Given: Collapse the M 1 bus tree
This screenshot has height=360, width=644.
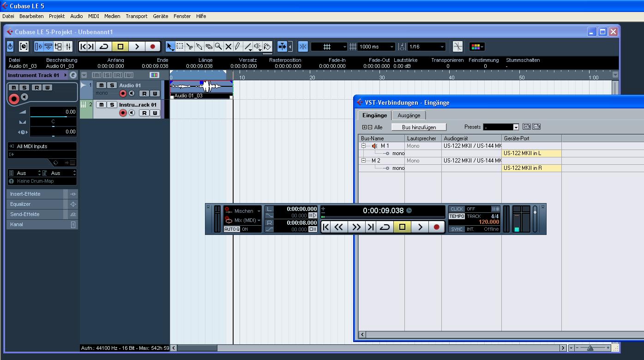Looking at the screenshot, I should pyautogui.click(x=363, y=146).
